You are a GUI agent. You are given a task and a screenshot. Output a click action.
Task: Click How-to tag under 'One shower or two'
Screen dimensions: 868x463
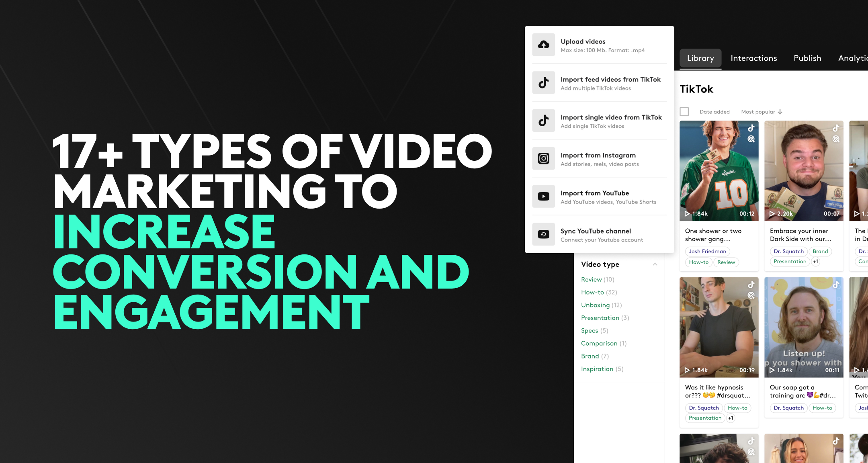point(698,262)
